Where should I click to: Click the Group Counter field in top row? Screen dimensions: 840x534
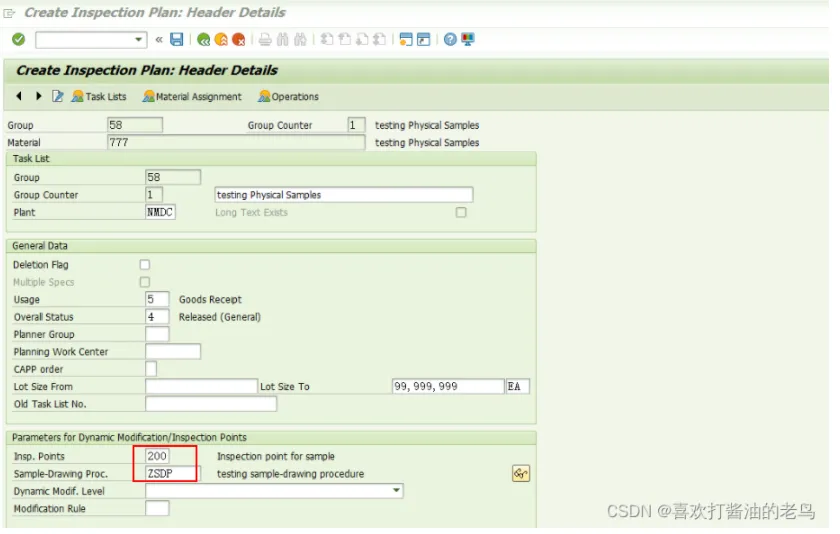(x=356, y=125)
